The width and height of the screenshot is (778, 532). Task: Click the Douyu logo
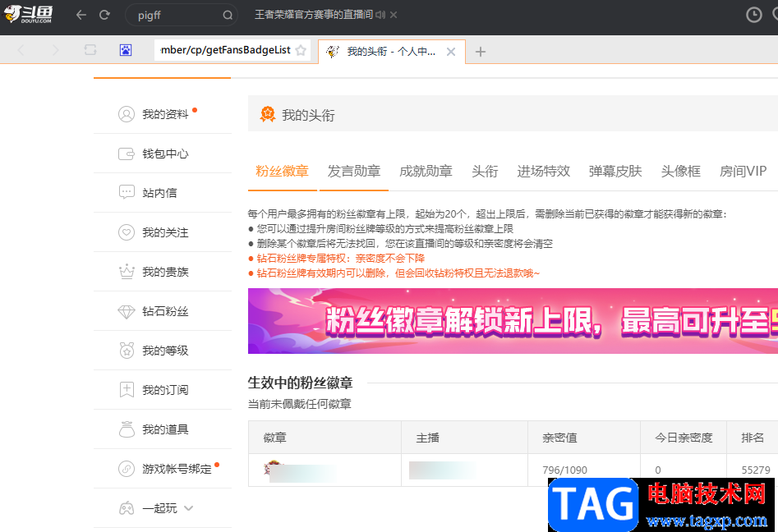28,15
